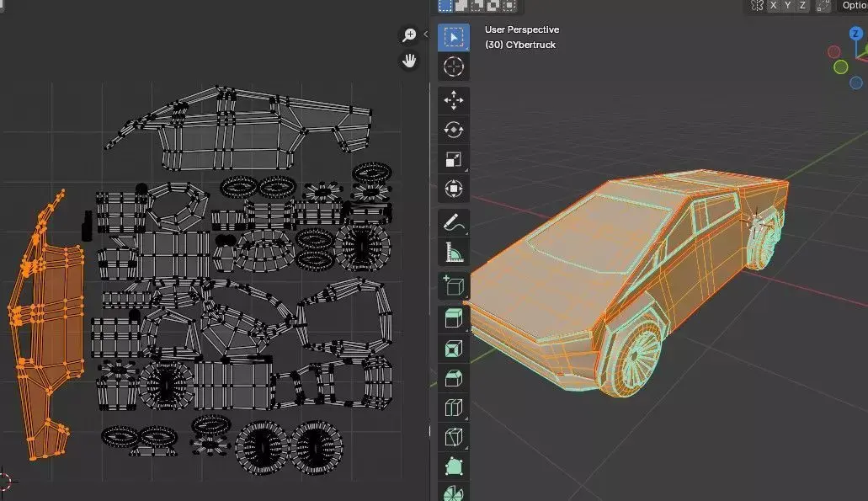This screenshot has height=501, width=868.
Task: Select the Poly Build tool
Action: coord(454,466)
